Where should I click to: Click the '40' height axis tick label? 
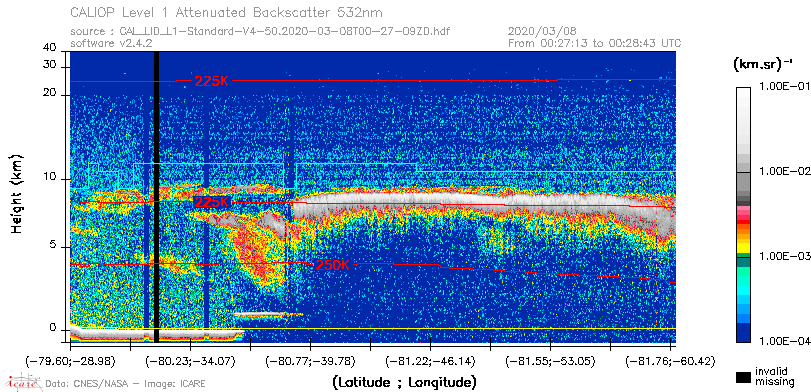point(50,48)
